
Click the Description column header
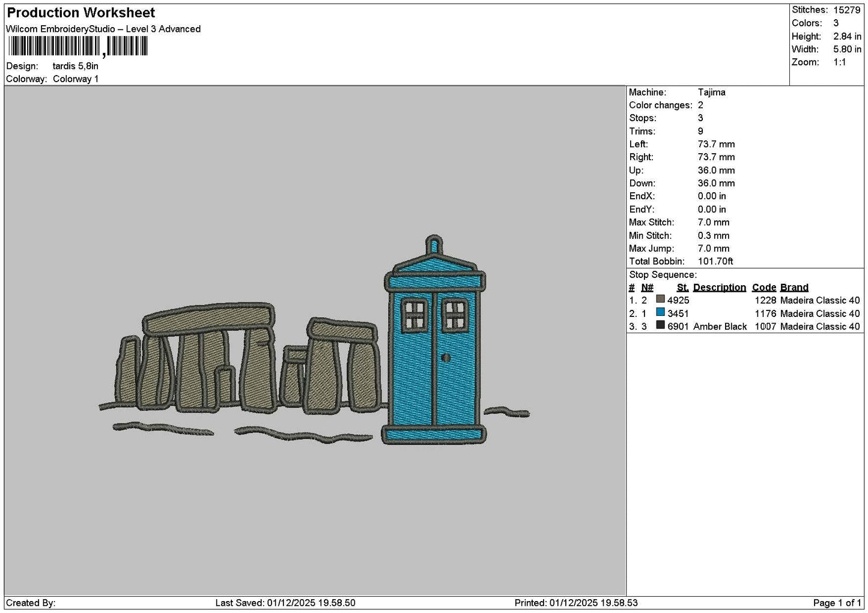tap(719, 288)
